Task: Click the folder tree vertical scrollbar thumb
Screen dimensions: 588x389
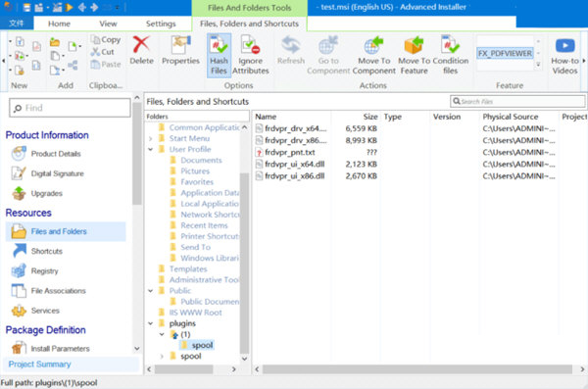Action: click(244, 263)
